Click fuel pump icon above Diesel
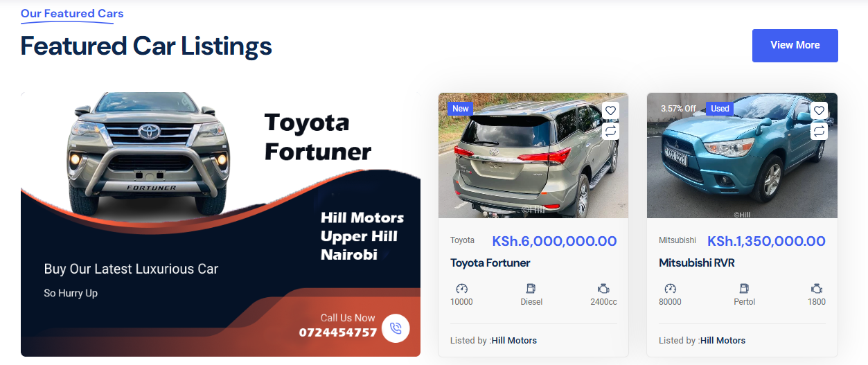This screenshot has width=868, height=365. tap(531, 288)
